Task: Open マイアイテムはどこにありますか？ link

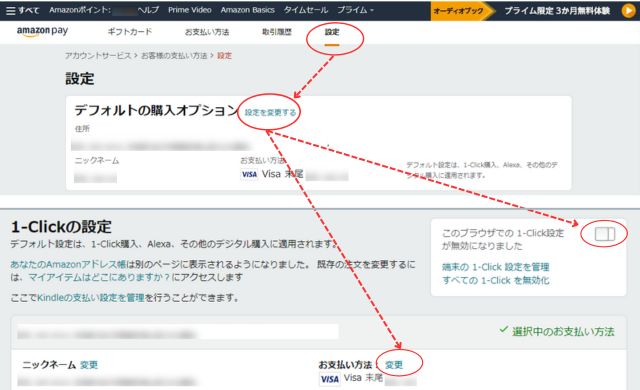Action: coord(99,277)
